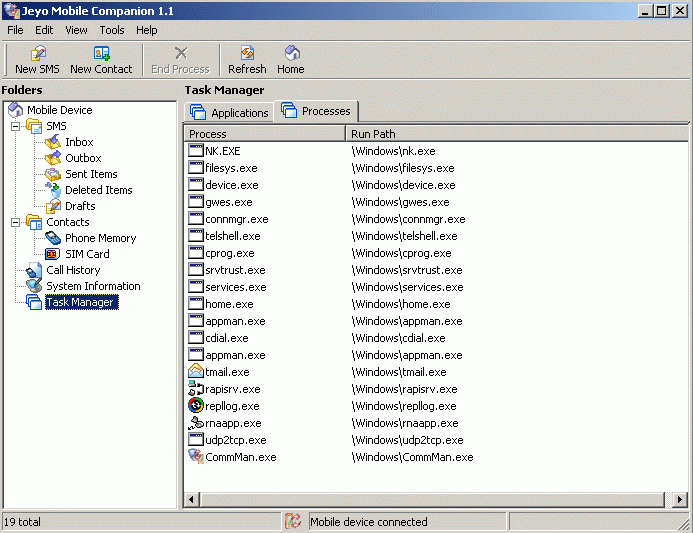Click the Drafts folder icon

53,206
